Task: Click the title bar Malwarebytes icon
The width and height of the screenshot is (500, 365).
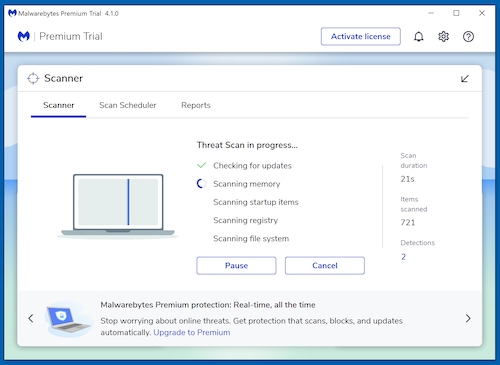Action: tap(12, 13)
